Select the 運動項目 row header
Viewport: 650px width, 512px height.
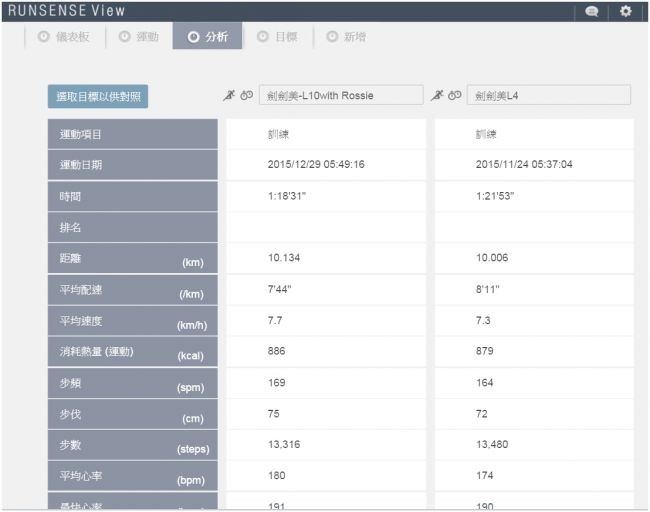click(x=133, y=134)
